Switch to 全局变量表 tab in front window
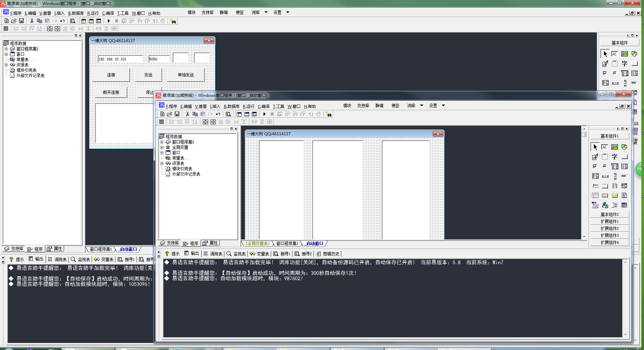 258,243
